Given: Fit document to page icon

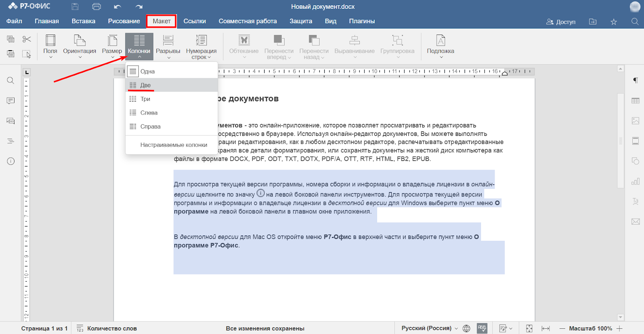Looking at the screenshot, I should (x=529, y=328).
